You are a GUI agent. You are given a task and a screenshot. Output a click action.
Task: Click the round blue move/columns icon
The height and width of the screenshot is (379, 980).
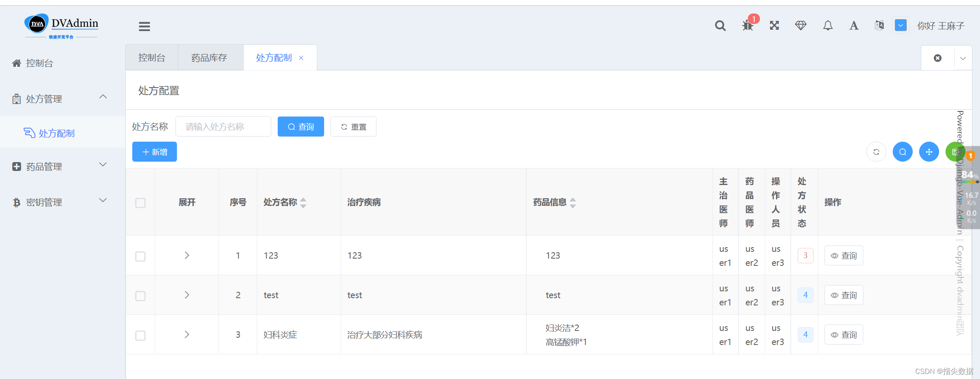(929, 152)
